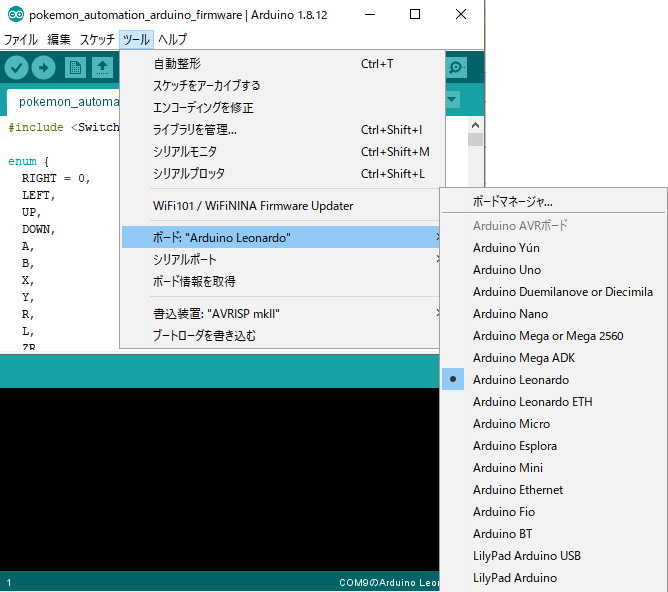Select LilyPad Arduino board
Viewport: 668px width, 592px height.
(554, 578)
